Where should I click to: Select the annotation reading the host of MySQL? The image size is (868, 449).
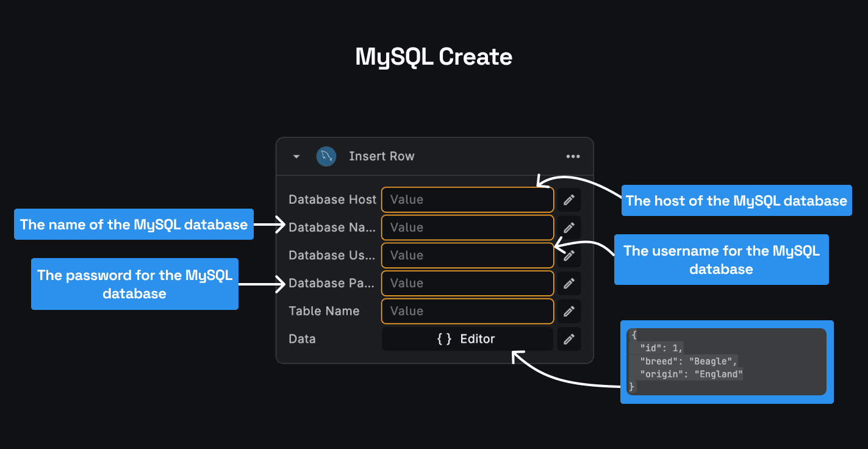tap(736, 200)
